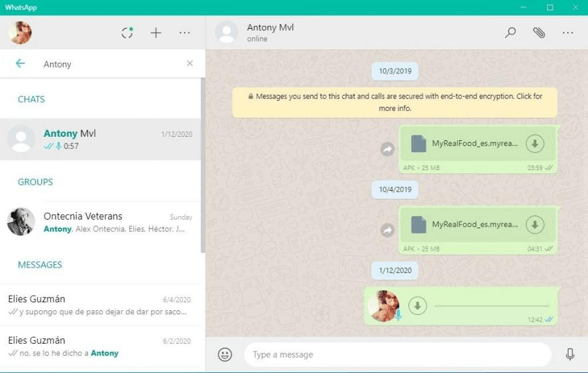Open the left panel three-dot menu

[184, 33]
